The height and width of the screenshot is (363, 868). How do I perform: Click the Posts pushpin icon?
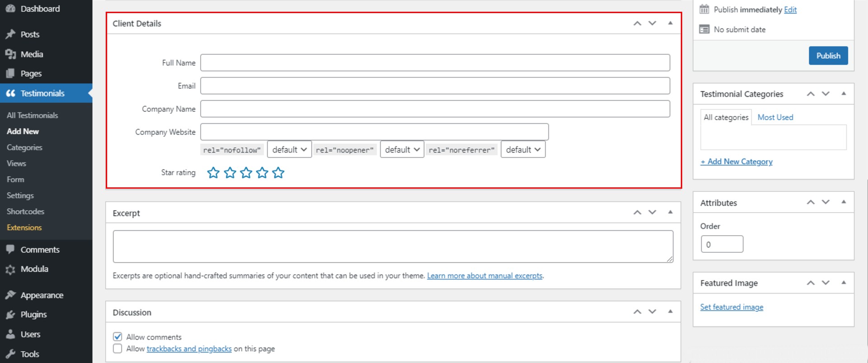pos(10,34)
